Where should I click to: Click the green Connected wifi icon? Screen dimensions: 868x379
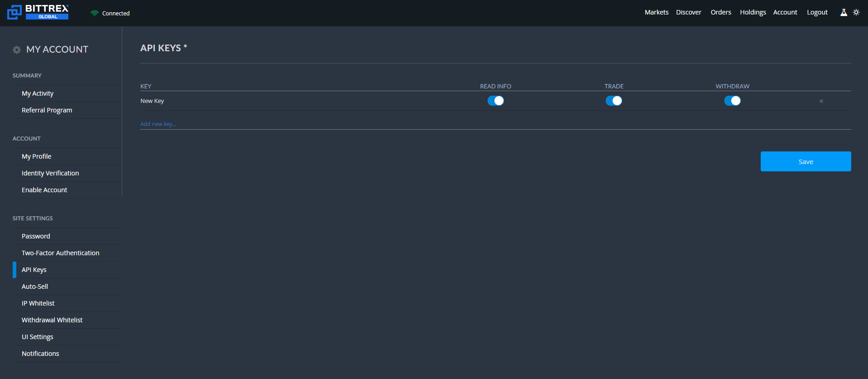94,13
